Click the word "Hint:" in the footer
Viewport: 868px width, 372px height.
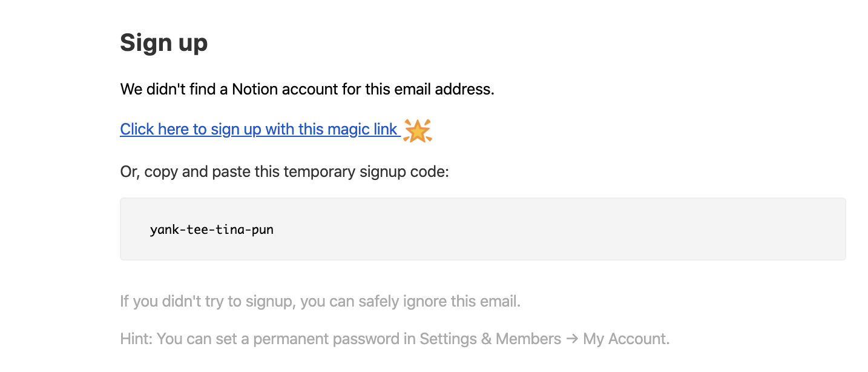(136, 339)
